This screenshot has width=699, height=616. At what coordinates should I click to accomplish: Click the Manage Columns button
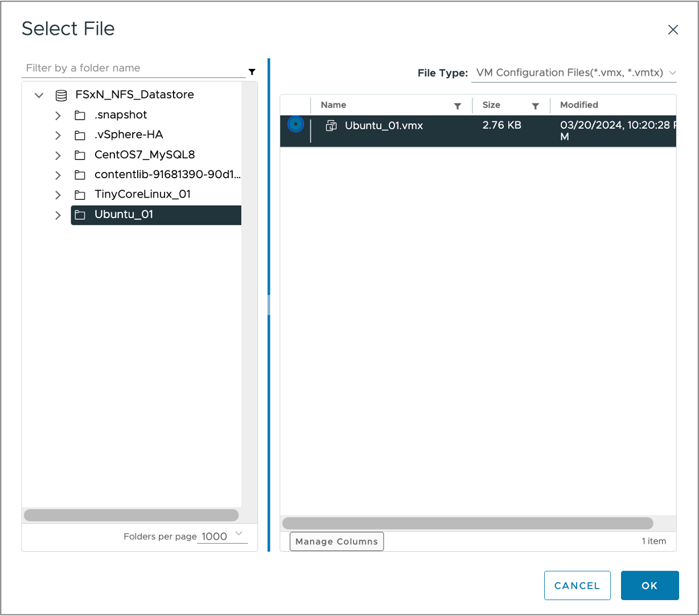click(336, 541)
